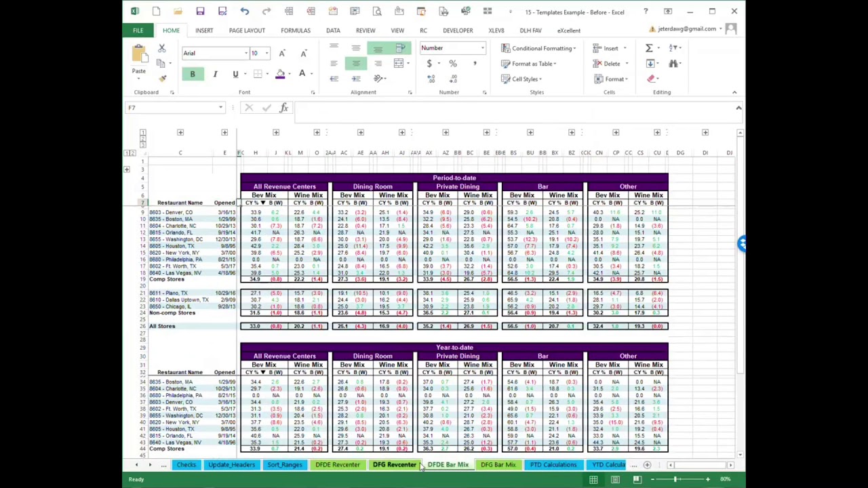Collapse the ribbon with the up caret

pos(734,92)
